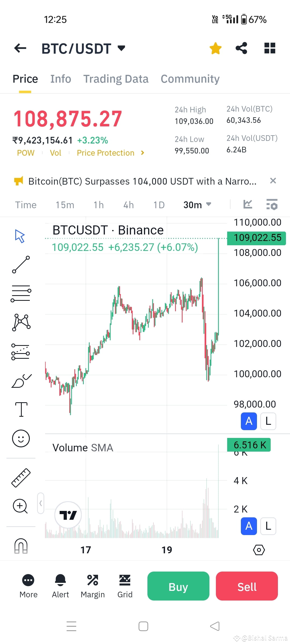
Task: Tap the Volume SMA indicator label
Action: [x=83, y=448]
